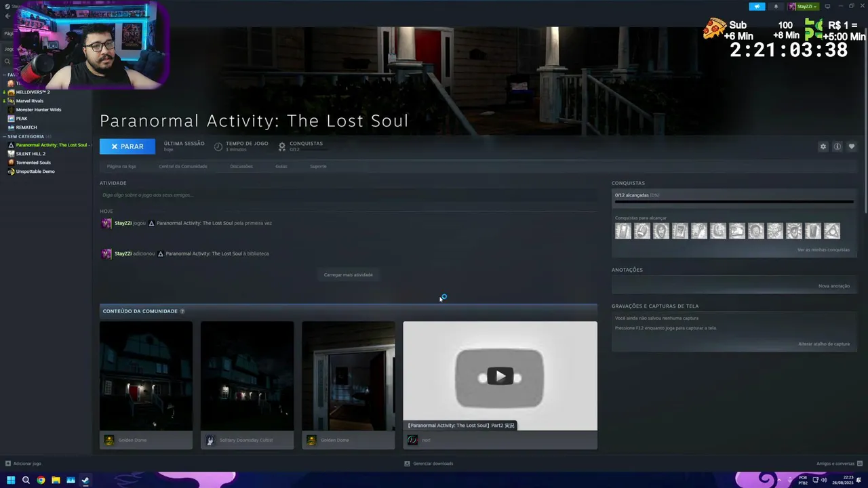The image size is (868, 488).
Task: Select Monster Hunter Wilds in library
Action: [x=38, y=109]
